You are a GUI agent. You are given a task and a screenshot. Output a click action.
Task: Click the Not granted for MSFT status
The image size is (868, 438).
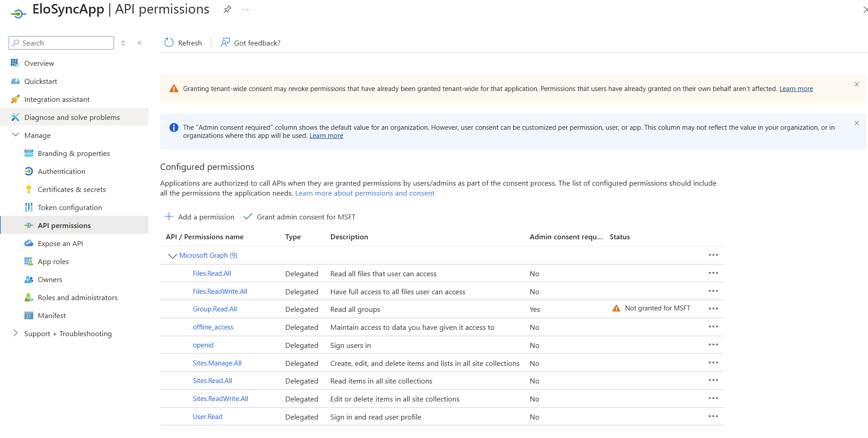pyautogui.click(x=651, y=308)
